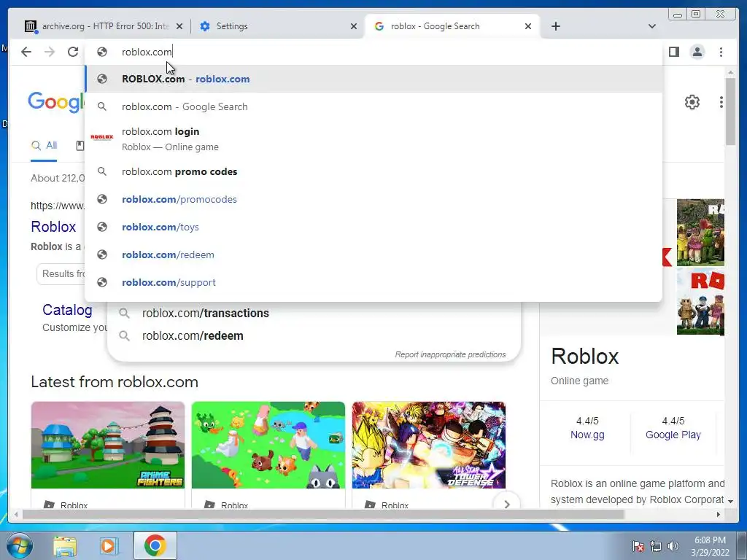Open the green pet game thumbnail card
The height and width of the screenshot is (560, 747).
(x=268, y=445)
